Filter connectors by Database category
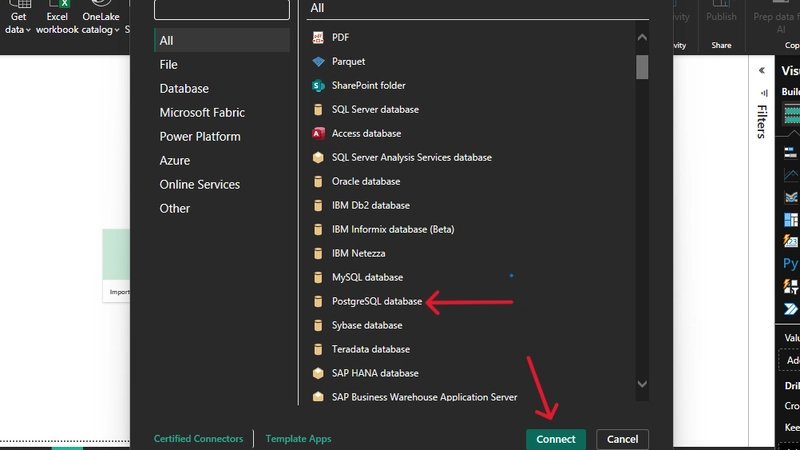Viewport: 800px width, 450px height. tap(184, 88)
